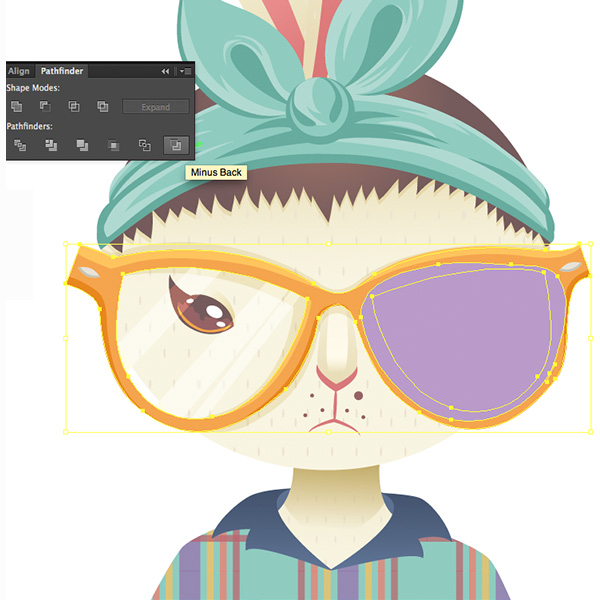Click the Merge pathfinder icon
This screenshot has height=600, width=600.
tap(82, 145)
